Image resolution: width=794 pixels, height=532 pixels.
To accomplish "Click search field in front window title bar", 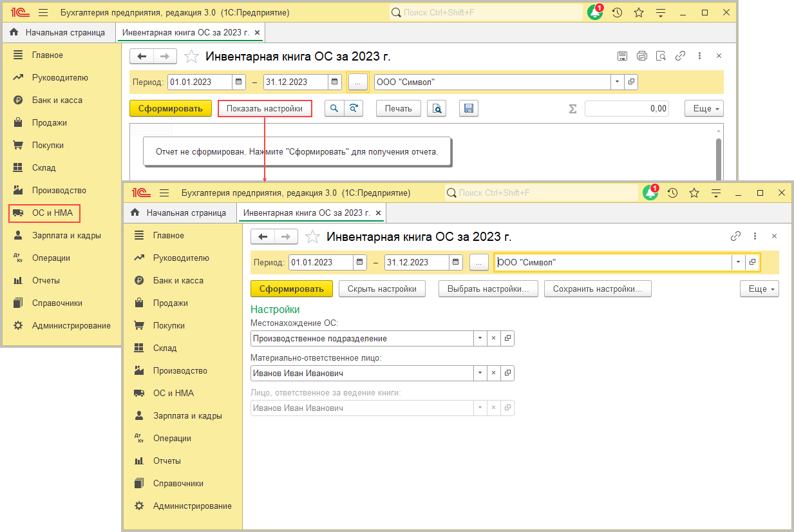I will click(540, 193).
